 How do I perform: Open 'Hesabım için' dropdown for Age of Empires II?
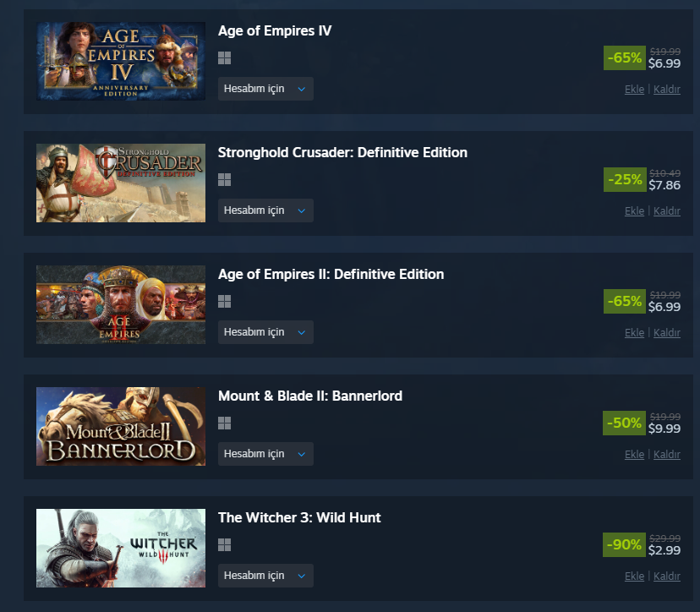[265, 332]
